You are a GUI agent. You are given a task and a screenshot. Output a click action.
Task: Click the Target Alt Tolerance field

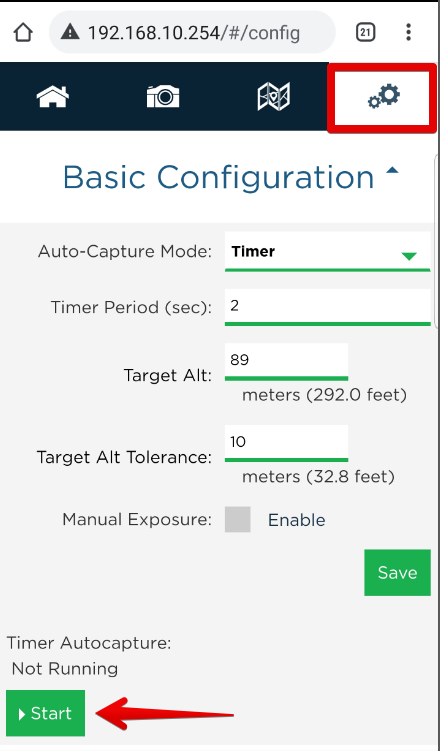click(286, 443)
